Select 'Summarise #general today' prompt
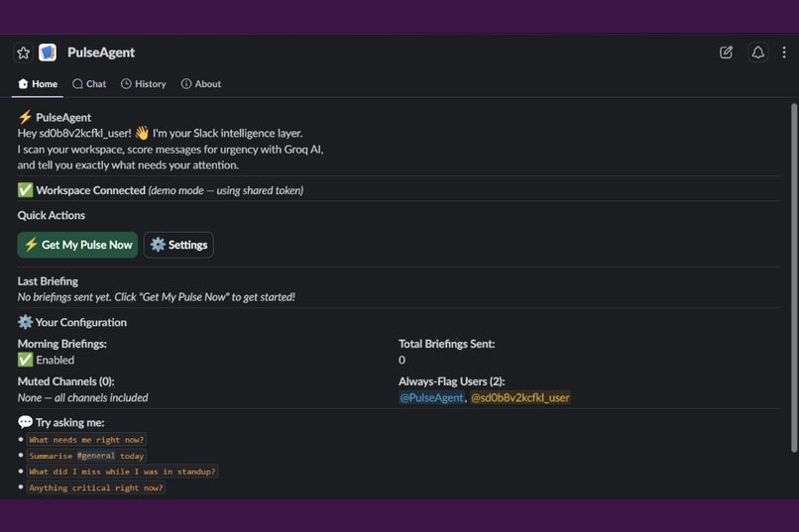The image size is (799, 532). (86, 456)
